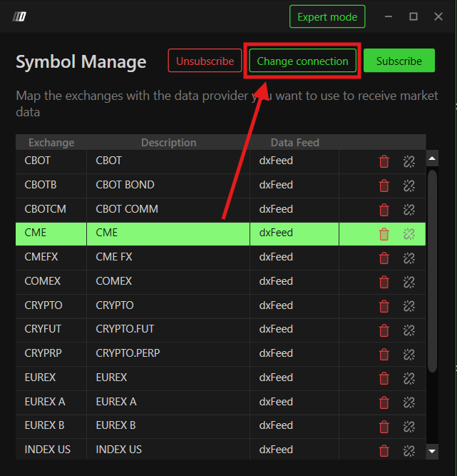Delete the CRYPTO exchange mapping
This screenshot has width=457, height=476.
[x=384, y=306]
